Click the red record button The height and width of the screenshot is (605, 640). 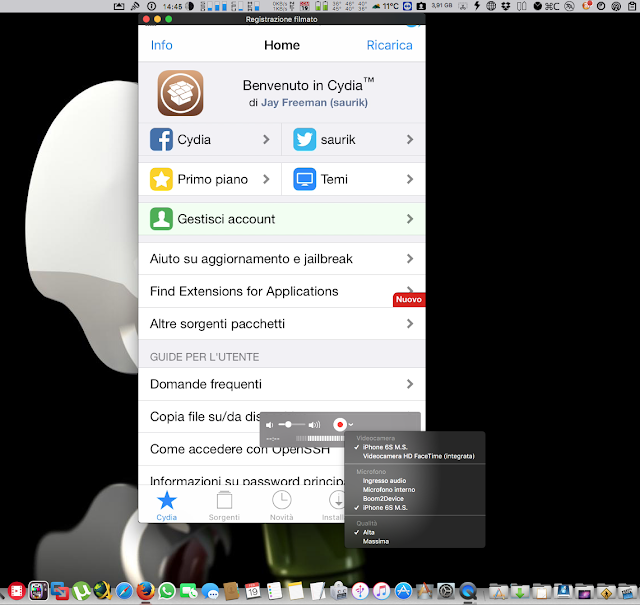(340, 425)
